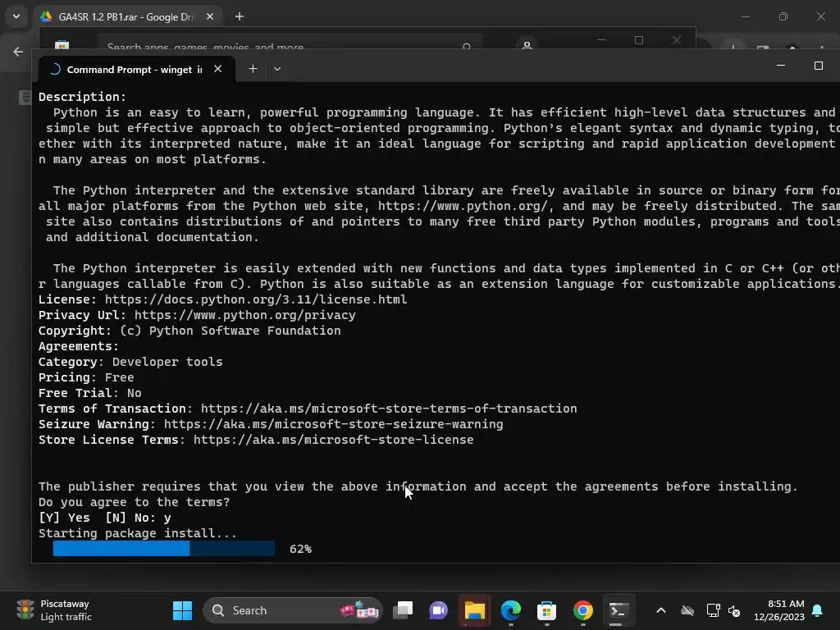The width and height of the screenshot is (840, 630).
Task: Go back in Chrome browser
Action: [x=18, y=52]
